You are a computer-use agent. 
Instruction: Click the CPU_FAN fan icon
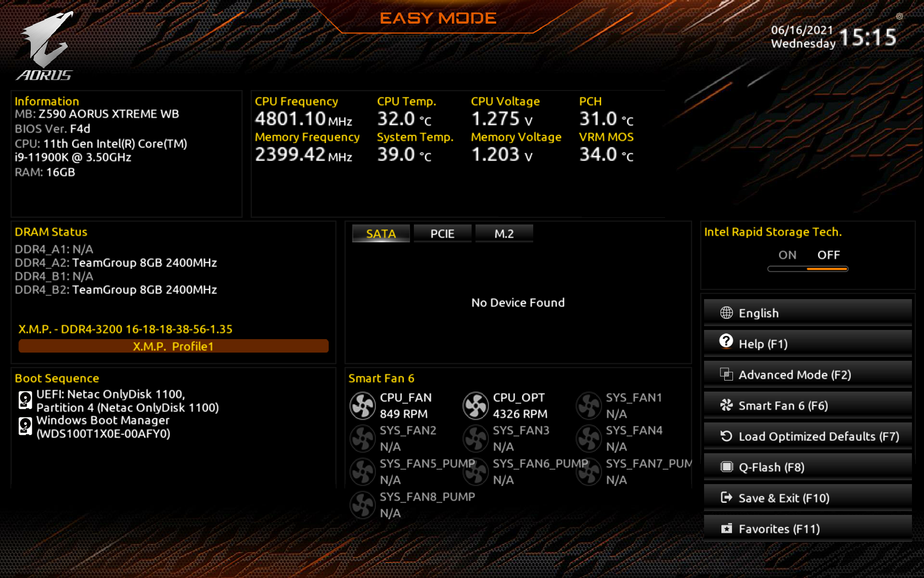point(362,406)
